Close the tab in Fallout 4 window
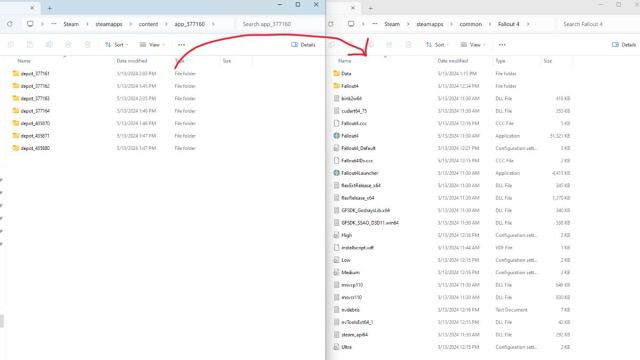 pyautogui.click(x=353, y=8)
